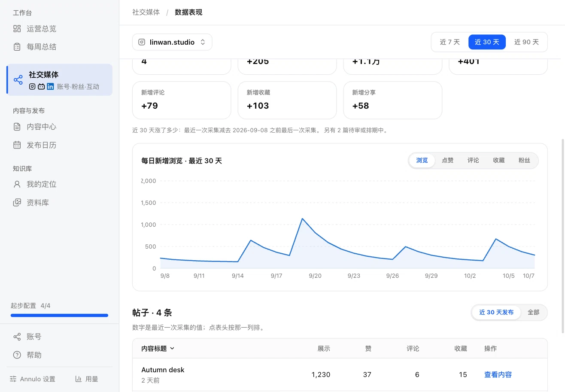Click the 用量 bar chart icon
The width and height of the screenshot is (565, 392).
pyautogui.click(x=79, y=379)
